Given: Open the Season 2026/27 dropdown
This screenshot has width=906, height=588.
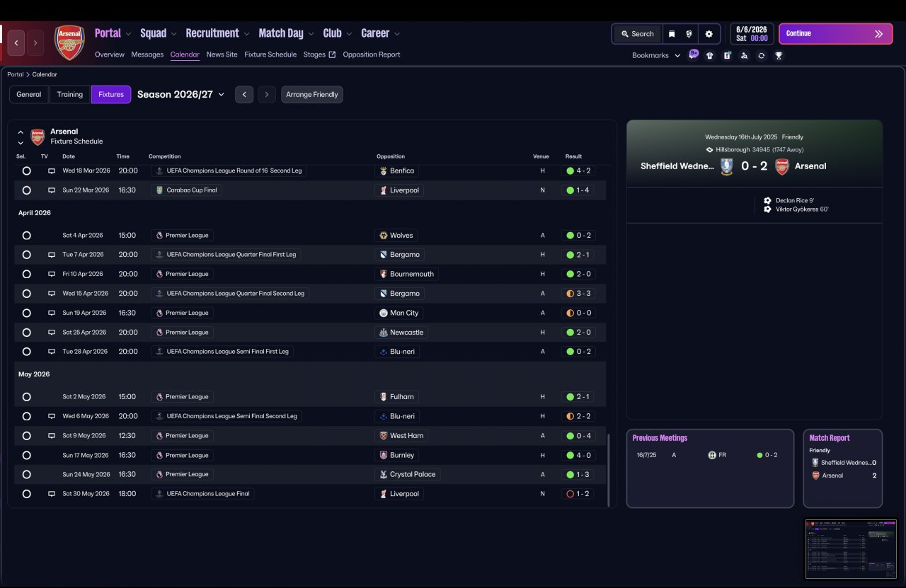Looking at the screenshot, I should (x=181, y=94).
